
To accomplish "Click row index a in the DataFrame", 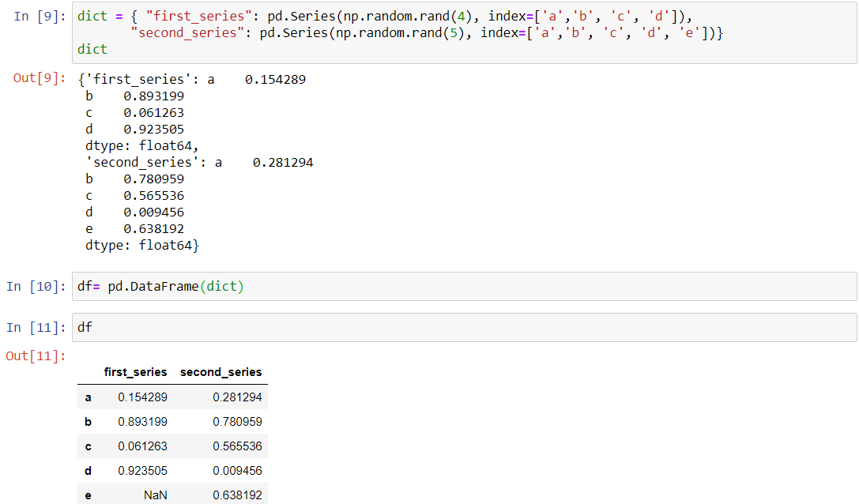I will point(88,397).
